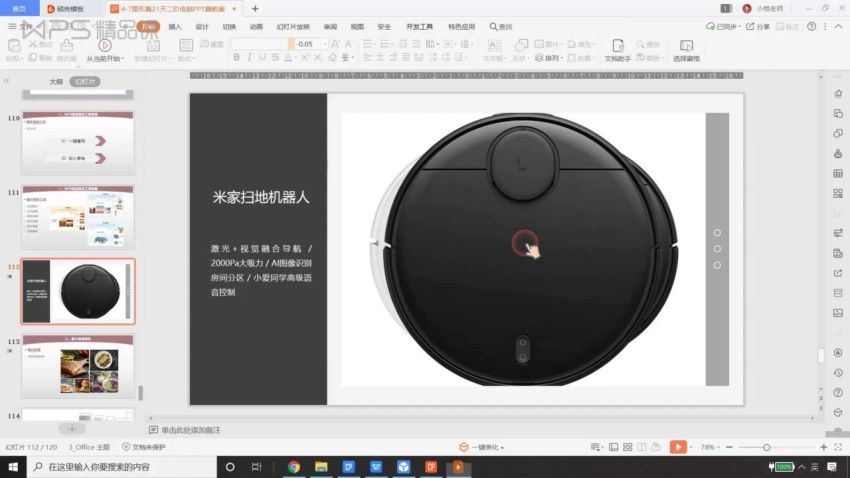
Task: Click the clear formatting eraser icon
Action: 332,57
